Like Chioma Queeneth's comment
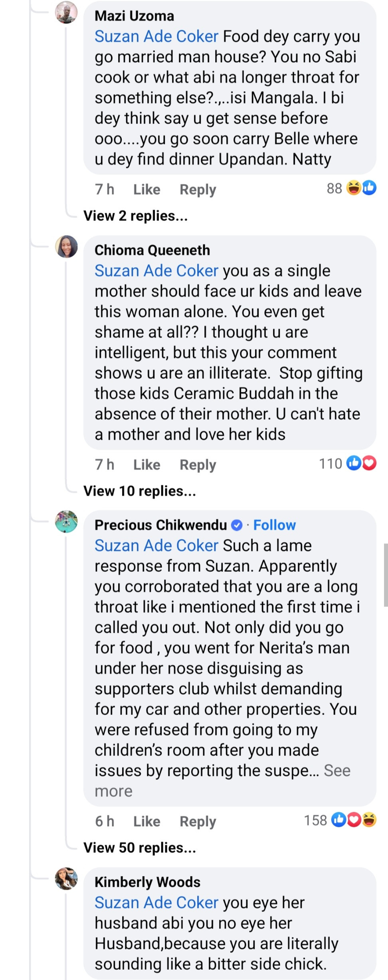 pos(146,465)
